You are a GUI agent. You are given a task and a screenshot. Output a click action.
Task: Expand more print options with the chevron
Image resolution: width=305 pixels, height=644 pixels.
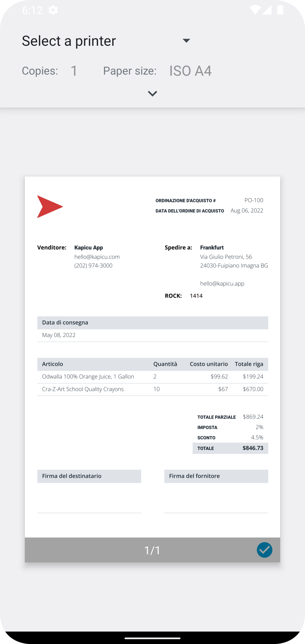[x=152, y=94]
